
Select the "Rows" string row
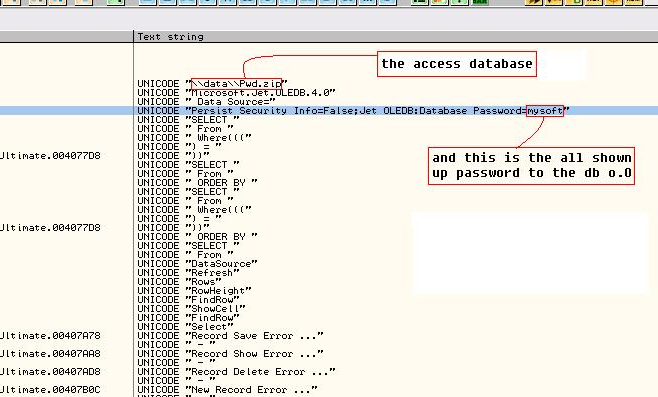point(179,282)
